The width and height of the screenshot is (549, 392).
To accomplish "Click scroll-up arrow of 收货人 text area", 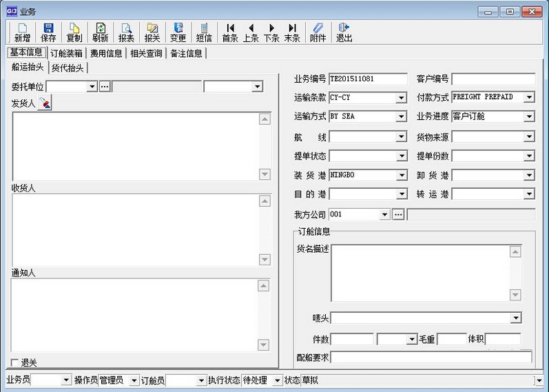I will [x=265, y=201].
